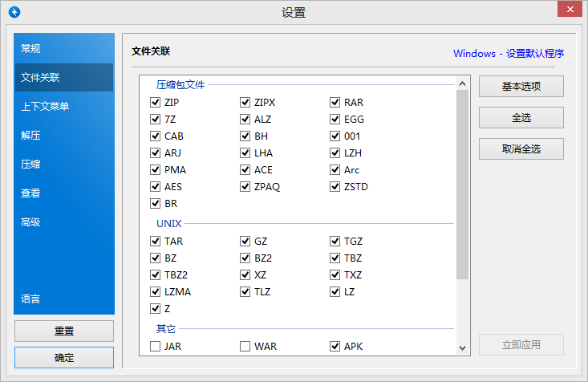Uncheck the RAR file association
This screenshot has height=382, width=588.
click(x=335, y=102)
